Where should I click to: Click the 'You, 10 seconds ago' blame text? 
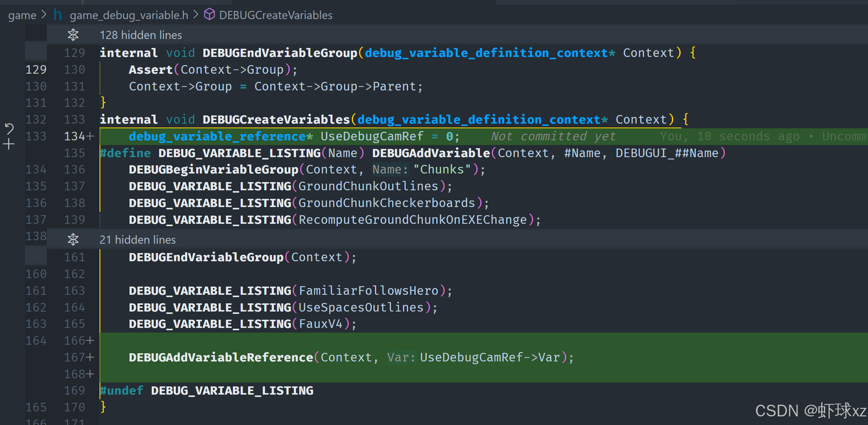pos(729,136)
